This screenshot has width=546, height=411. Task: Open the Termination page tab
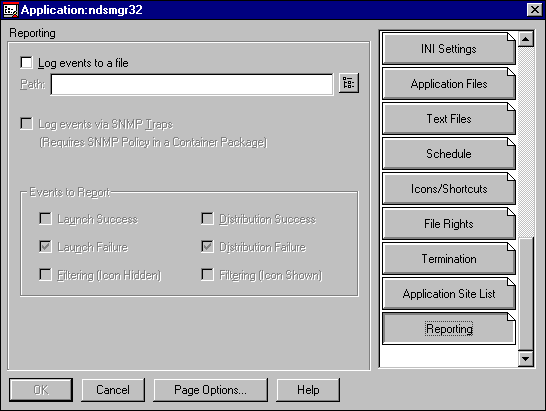pyautogui.click(x=449, y=259)
